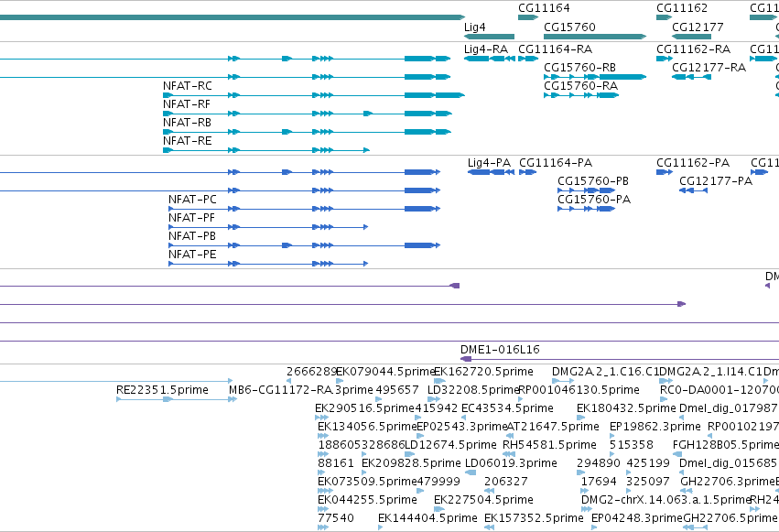Open the GH22706.5prime EST label
This screenshot has height=532, width=779.
click(730, 518)
